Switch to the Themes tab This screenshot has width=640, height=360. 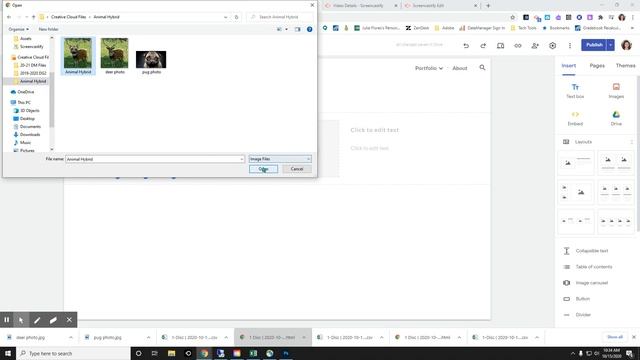tap(625, 66)
